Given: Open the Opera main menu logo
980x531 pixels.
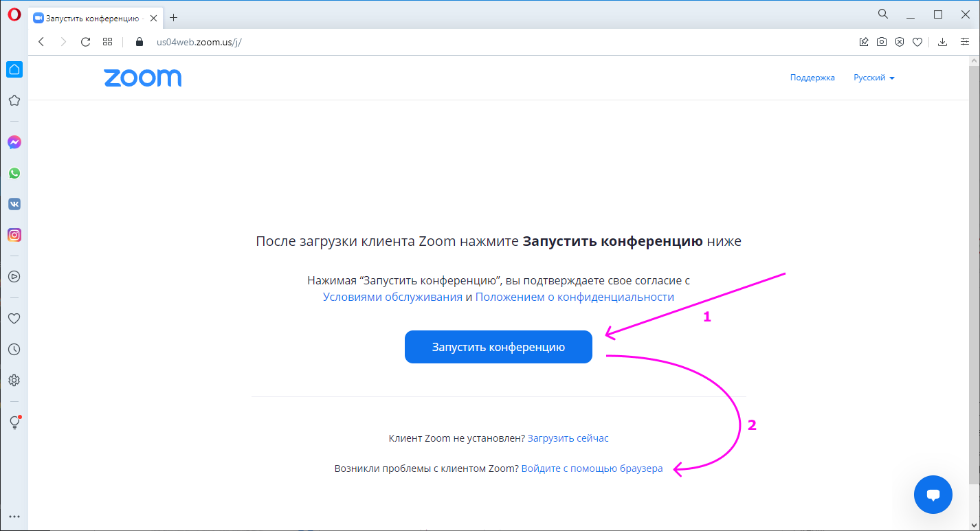Looking at the screenshot, I should (14, 14).
